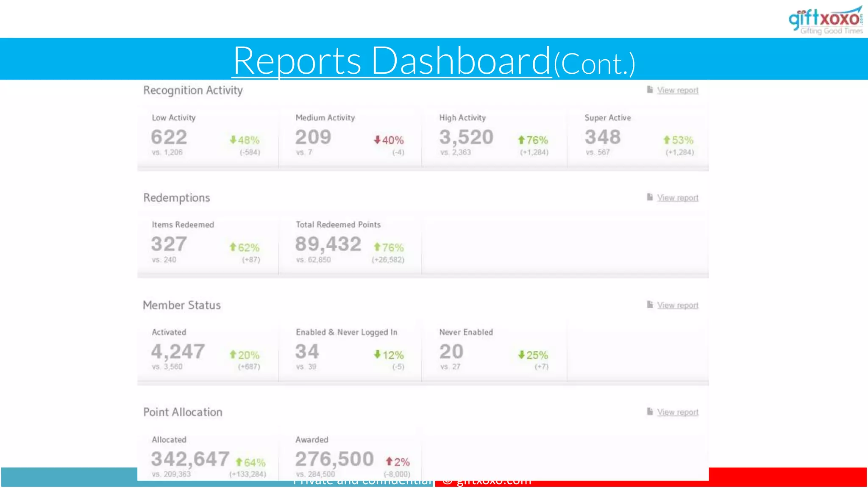Open View report link for Point Allocation
This screenshot has height=488, width=868.
pyautogui.click(x=677, y=412)
